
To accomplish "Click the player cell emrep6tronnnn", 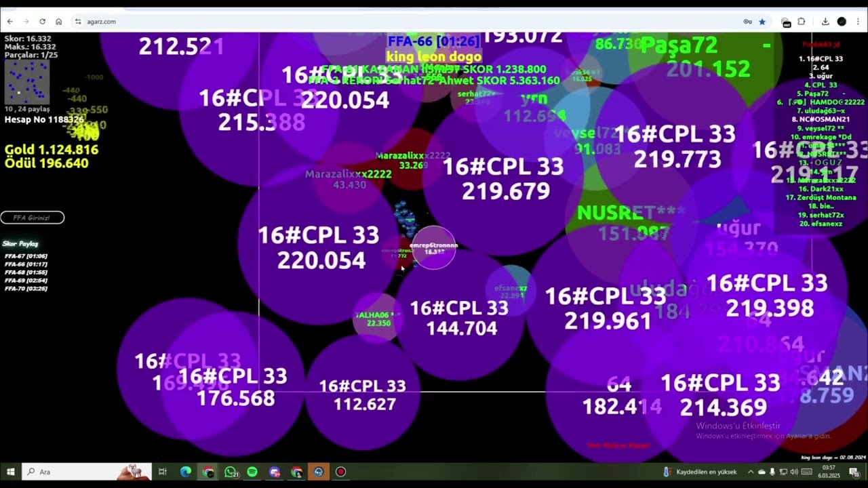I will click(x=434, y=248).
